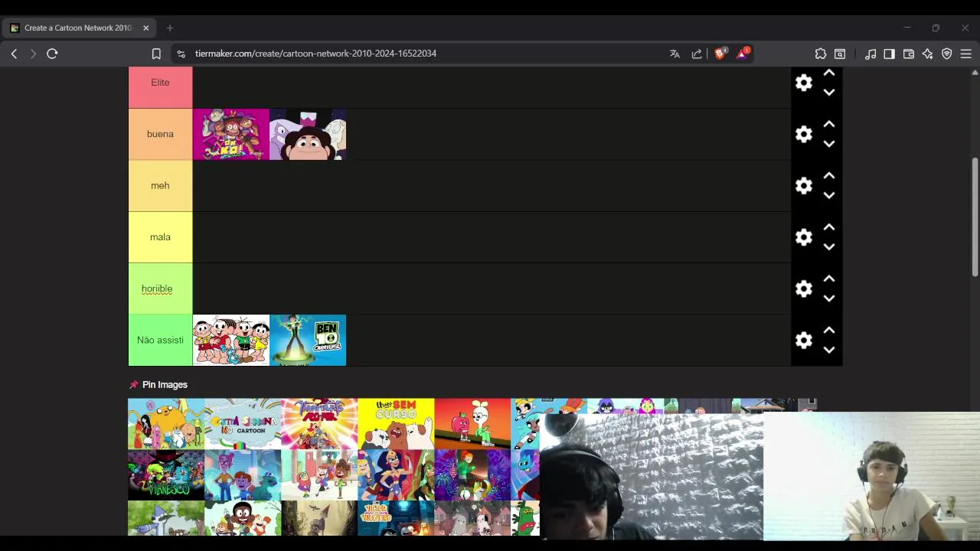Reload the tiermaker page

(52, 54)
